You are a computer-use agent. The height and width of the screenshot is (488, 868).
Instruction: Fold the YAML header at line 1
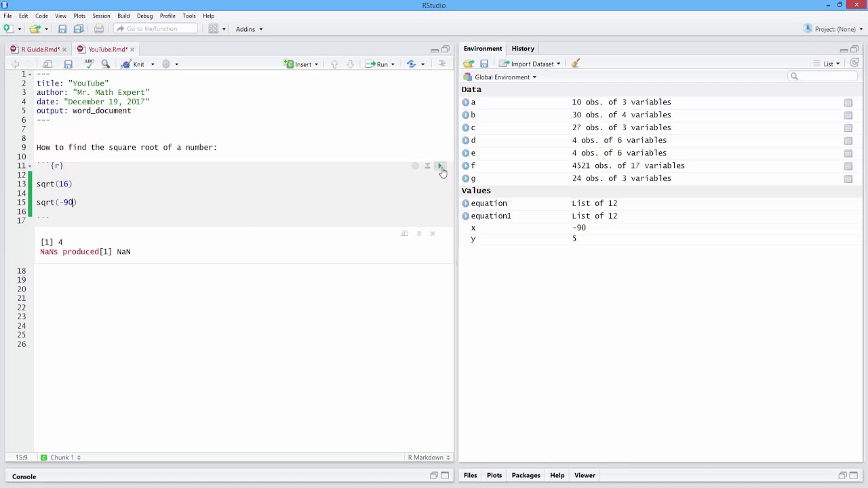31,74
